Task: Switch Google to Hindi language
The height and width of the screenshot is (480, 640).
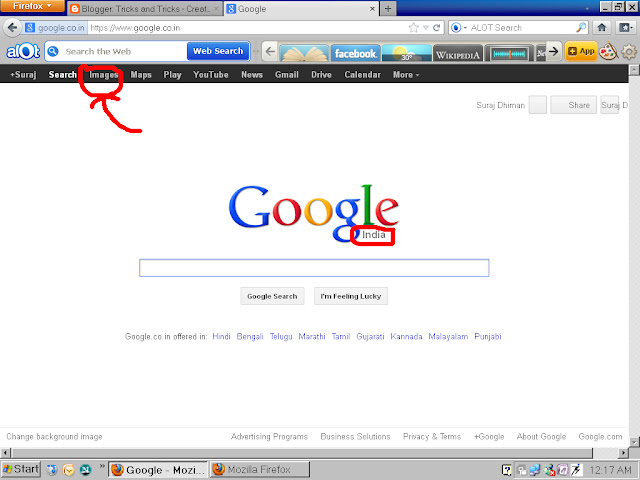Action: [x=221, y=337]
